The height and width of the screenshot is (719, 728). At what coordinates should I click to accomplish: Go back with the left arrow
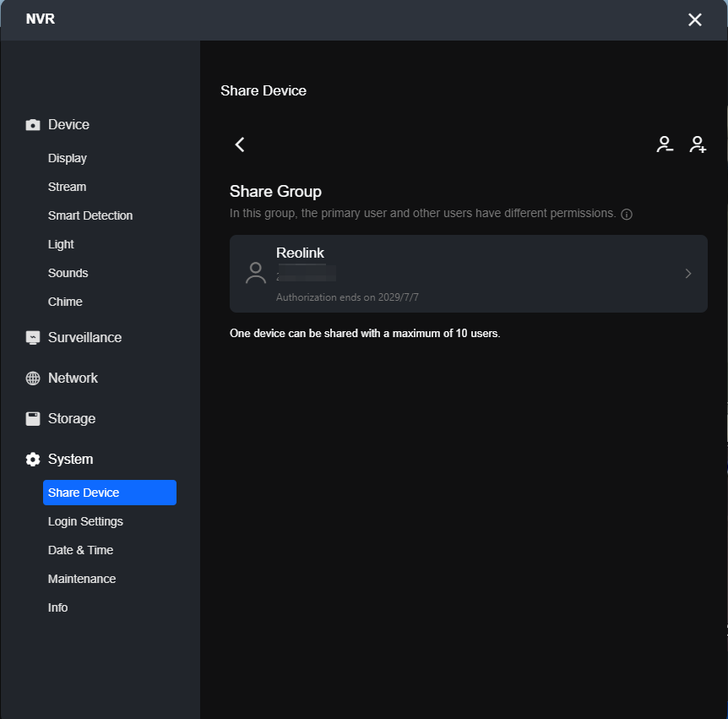coord(240,144)
